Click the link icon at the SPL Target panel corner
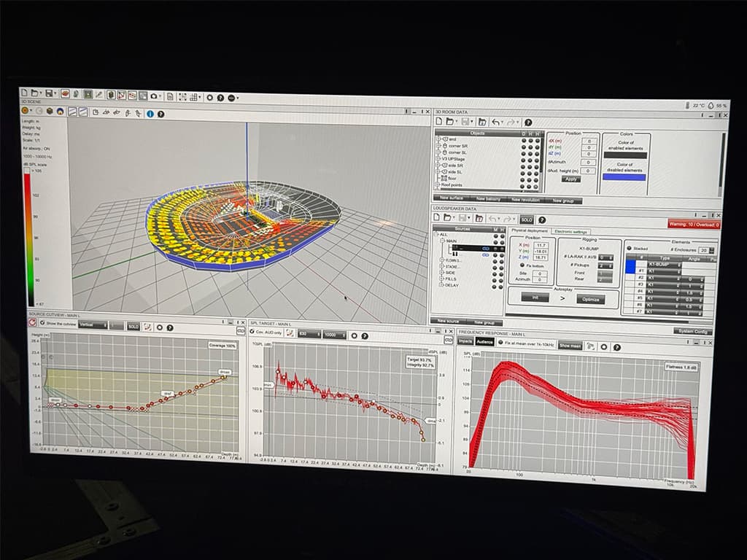 pyautogui.click(x=447, y=340)
